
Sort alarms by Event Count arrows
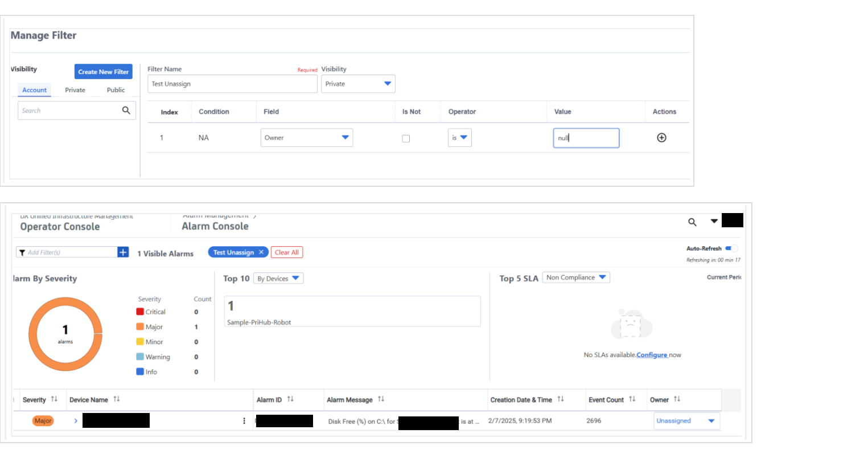pos(632,399)
